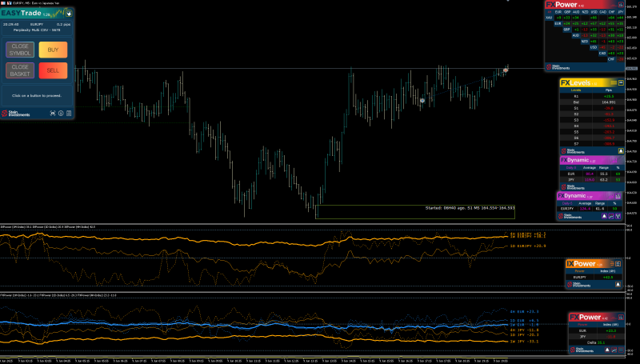Click the IX Power header panel icon
640x364 pixels.
tap(618, 264)
